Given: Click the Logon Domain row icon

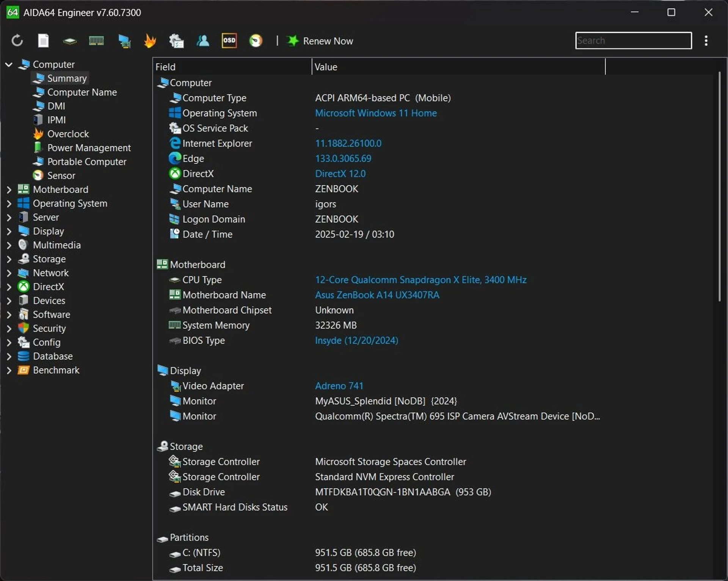Looking at the screenshot, I should [x=174, y=219].
